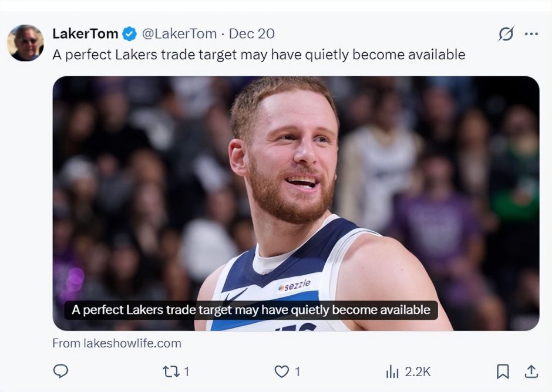Open the three-dot More options menu

[531, 34]
